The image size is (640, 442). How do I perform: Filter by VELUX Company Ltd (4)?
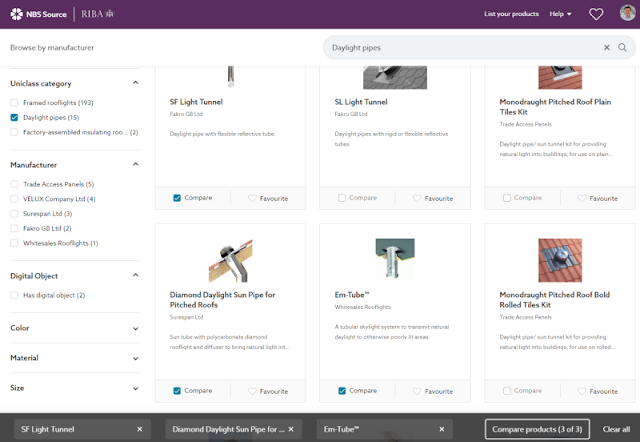(14, 199)
